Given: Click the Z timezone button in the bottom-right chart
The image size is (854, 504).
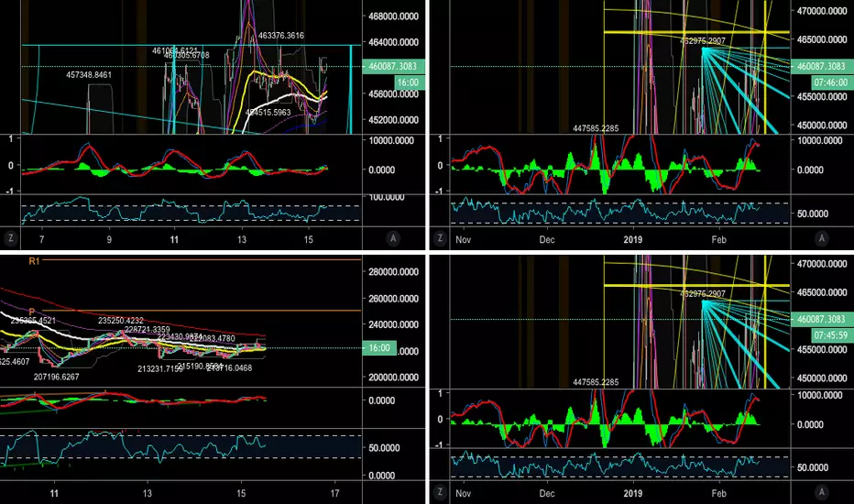Looking at the screenshot, I should click(x=440, y=492).
